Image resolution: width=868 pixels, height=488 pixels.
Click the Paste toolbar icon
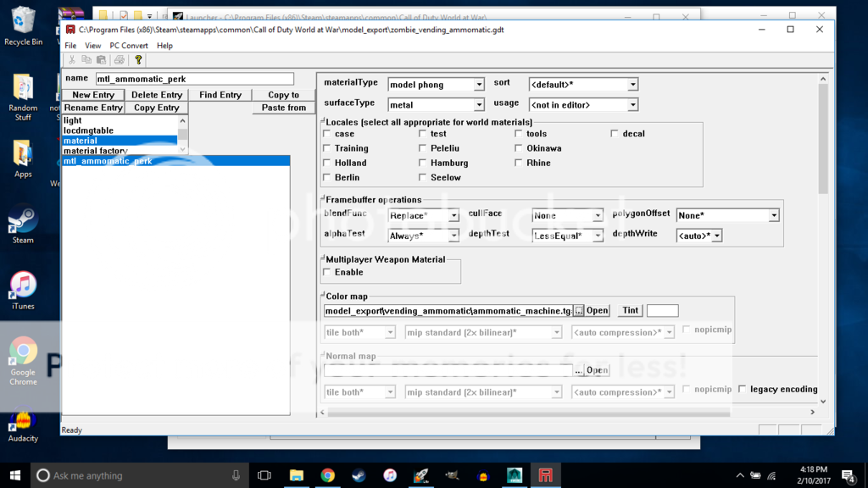click(102, 60)
